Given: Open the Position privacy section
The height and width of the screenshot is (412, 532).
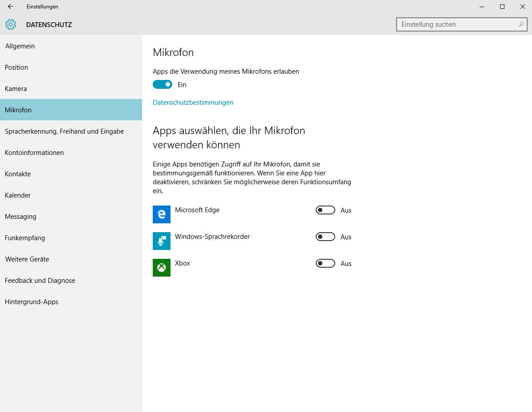Looking at the screenshot, I should click(71, 67).
